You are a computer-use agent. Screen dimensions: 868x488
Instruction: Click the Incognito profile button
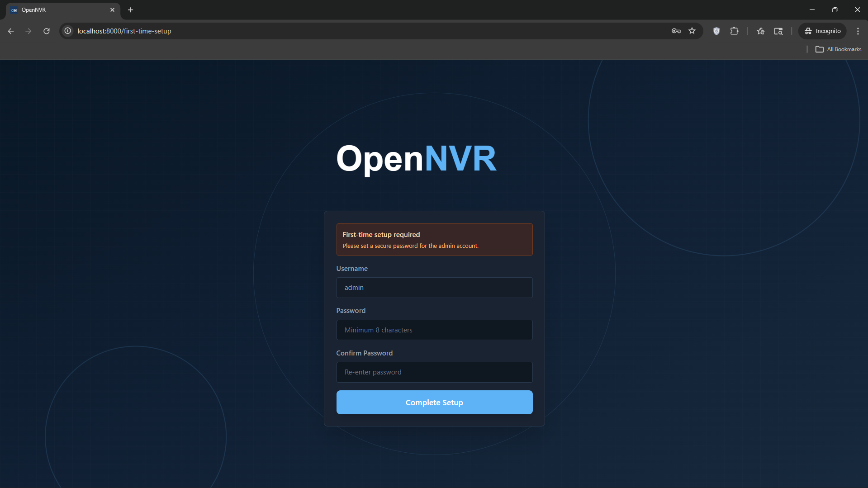tap(822, 31)
